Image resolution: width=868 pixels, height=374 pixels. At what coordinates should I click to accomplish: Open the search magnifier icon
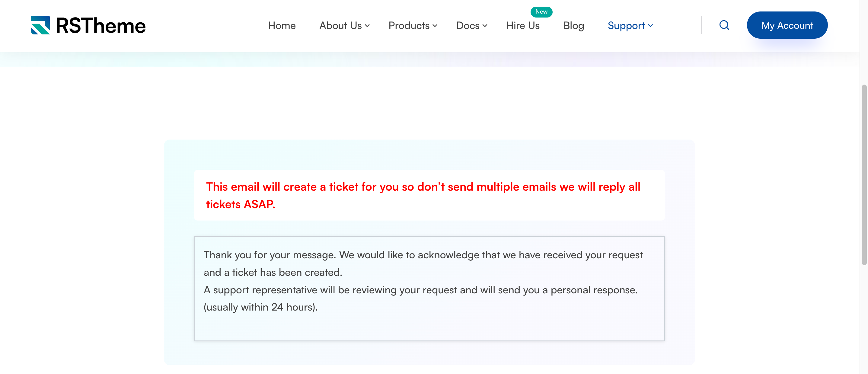724,25
